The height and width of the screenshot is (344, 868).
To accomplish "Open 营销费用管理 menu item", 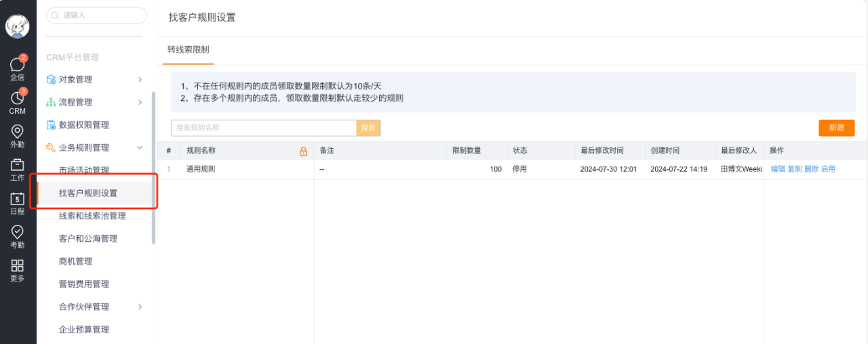I will [84, 284].
